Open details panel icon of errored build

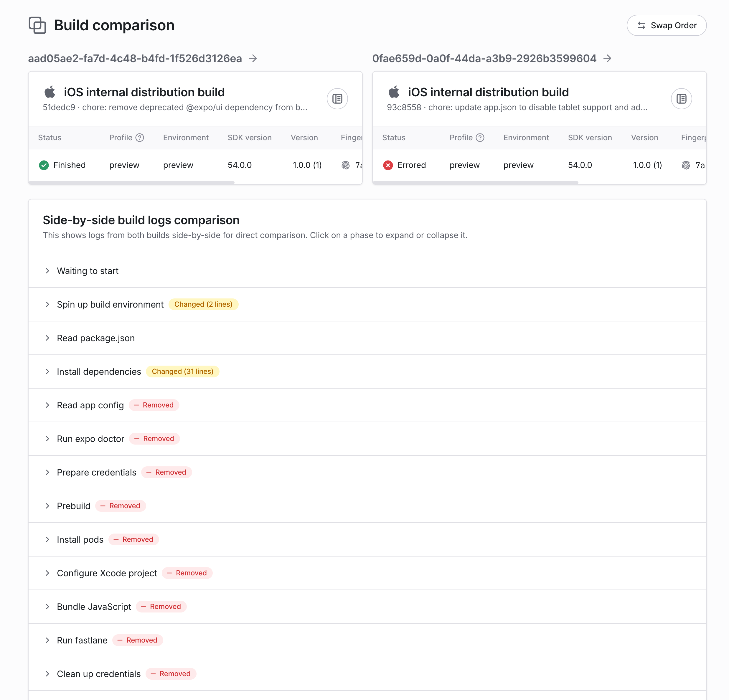click(x=681, y=99)
